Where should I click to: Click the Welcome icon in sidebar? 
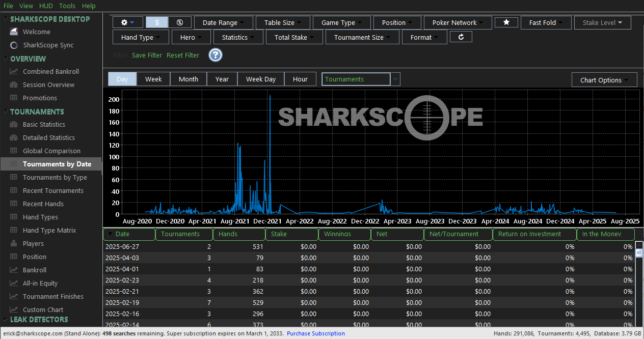(x=14, y=32)
